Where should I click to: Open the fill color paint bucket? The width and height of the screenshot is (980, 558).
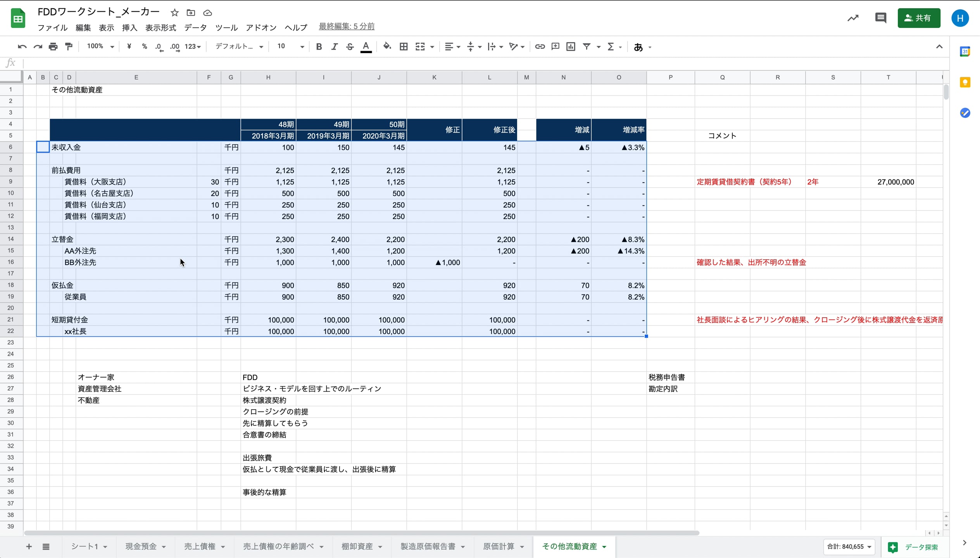point(387,47)
